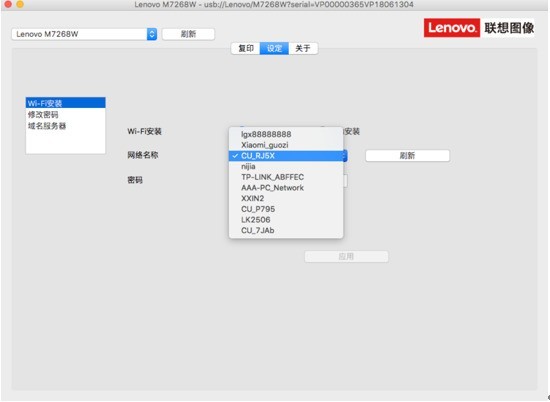Switch to the 复印 tab
This screenshot has width=550, height=402.
pos(246,48)
